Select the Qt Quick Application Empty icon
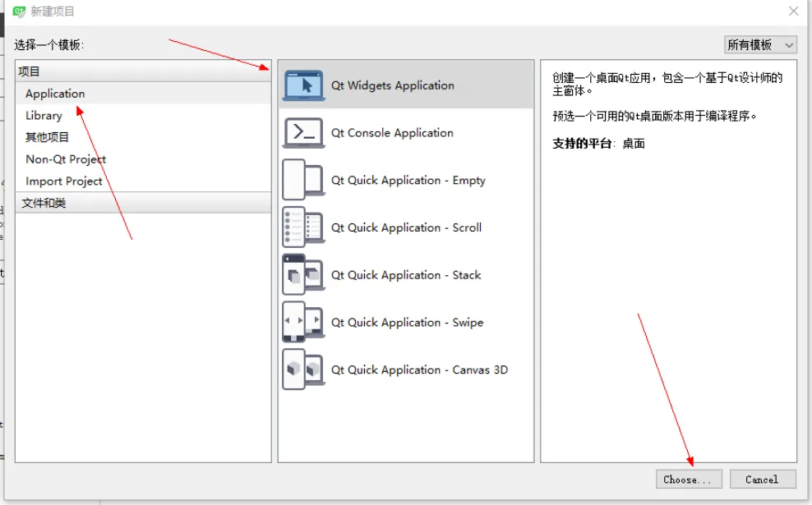The width and height of the screenshot is (812, 505). [x=303, y=181]
